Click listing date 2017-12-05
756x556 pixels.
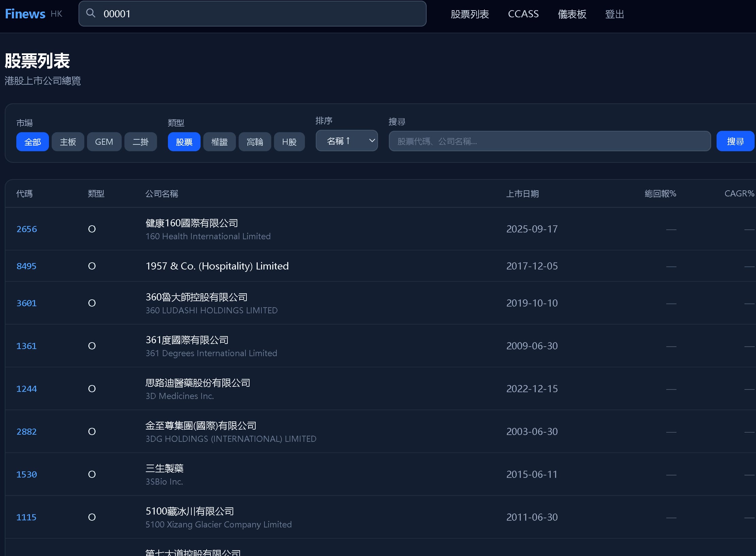coord(532,266)
